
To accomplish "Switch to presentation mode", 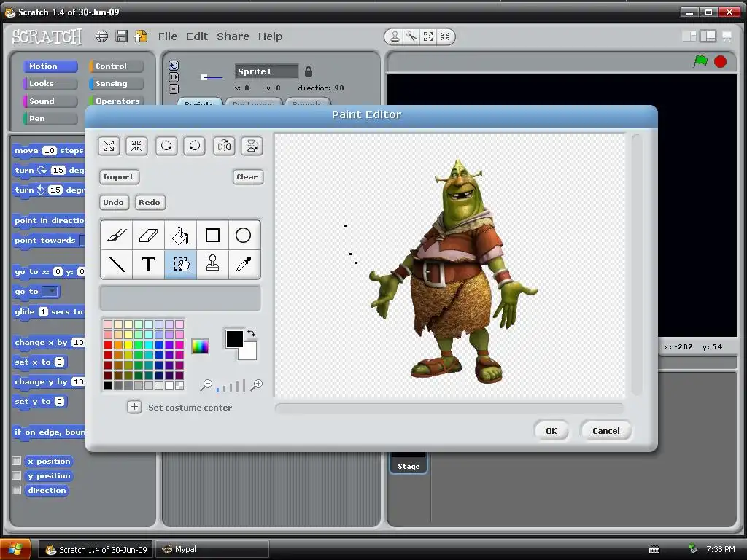I will pos(727,36).
